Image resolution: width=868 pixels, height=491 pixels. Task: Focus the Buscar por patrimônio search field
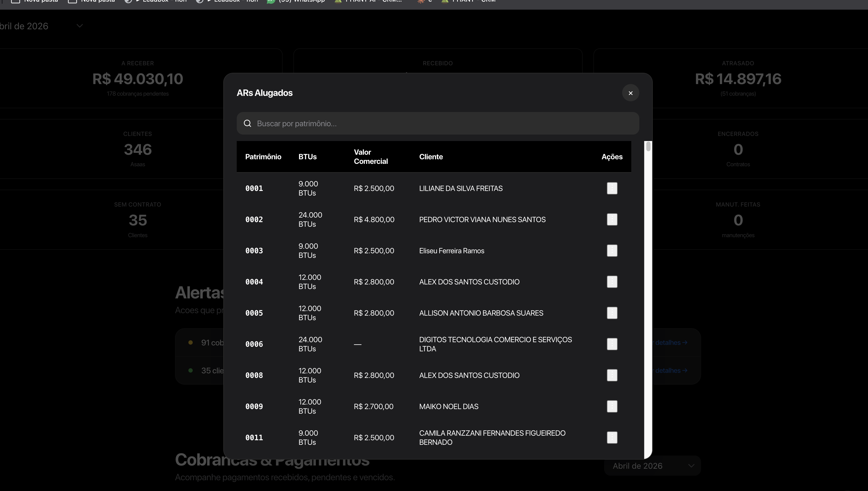coord(438,124)
